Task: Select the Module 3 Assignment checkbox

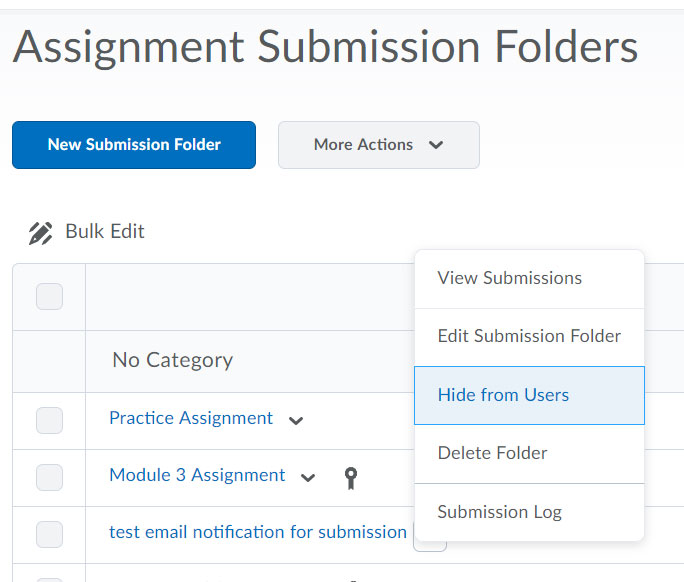Action: [x=49, y=478]
